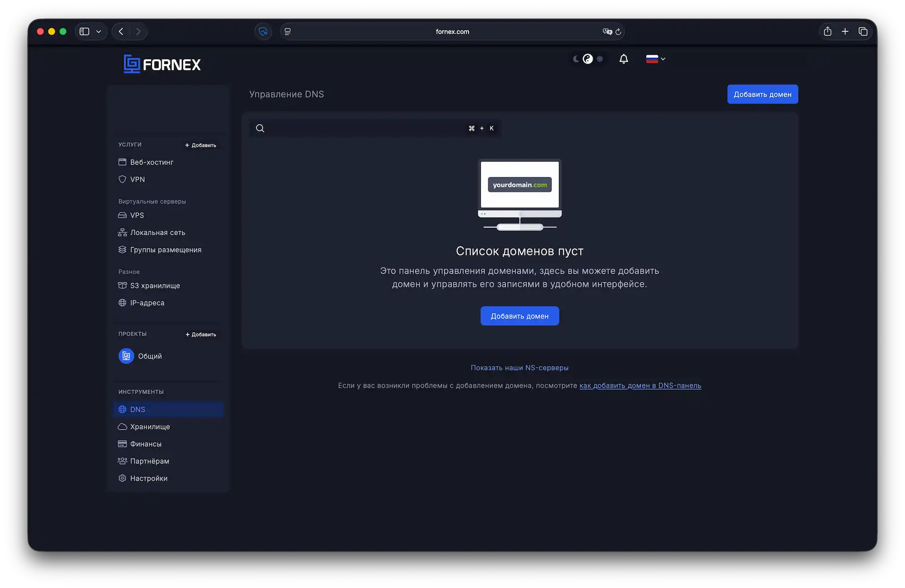Click the Добавить домен button
This screenshot has width=905, height=588.
[762, 94]
